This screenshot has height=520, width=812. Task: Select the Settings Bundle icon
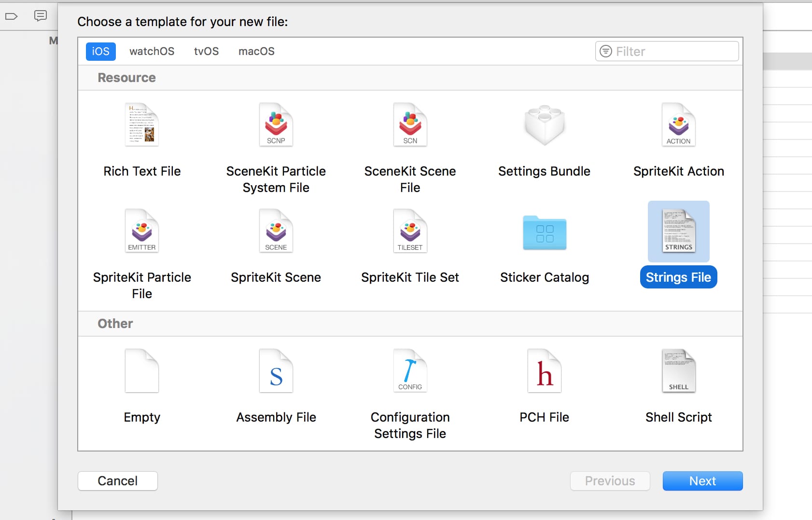pos(545,125)
